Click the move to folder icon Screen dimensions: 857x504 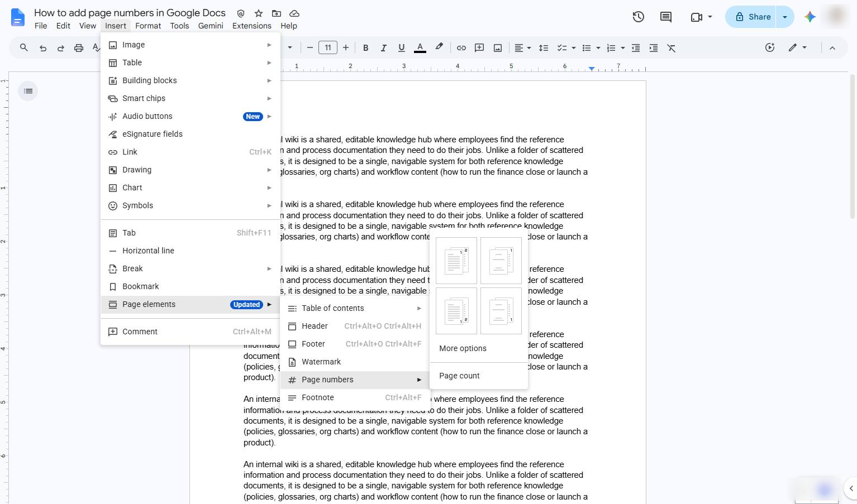point(277,13)
